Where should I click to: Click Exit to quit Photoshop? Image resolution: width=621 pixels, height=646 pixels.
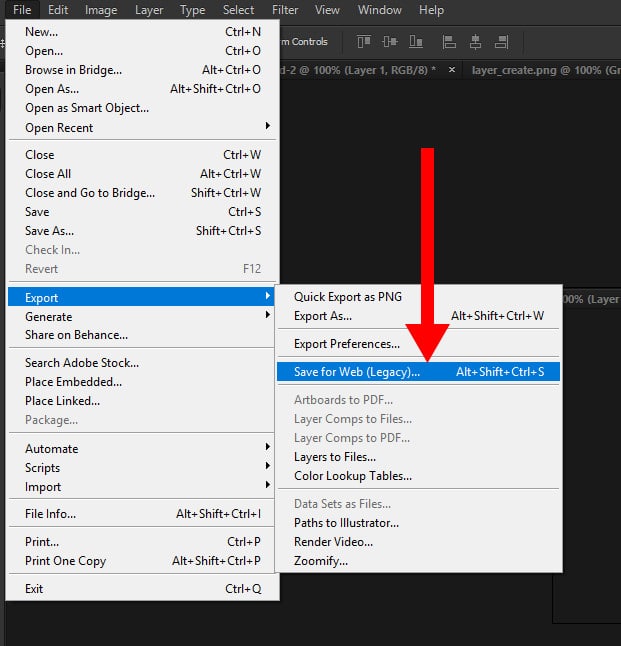click(141, 588)
